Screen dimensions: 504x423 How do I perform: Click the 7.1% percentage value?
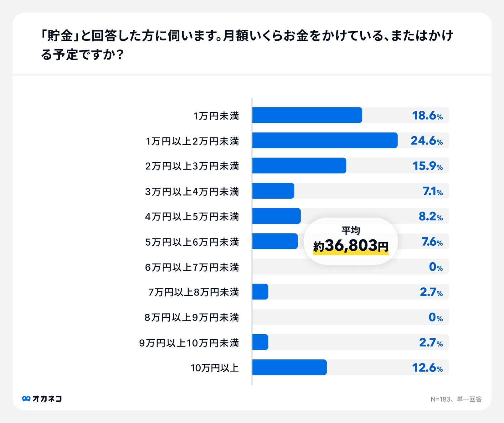432,191
